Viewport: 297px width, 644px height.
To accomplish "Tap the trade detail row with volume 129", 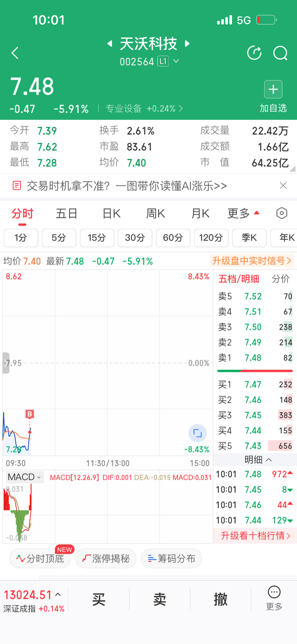I will coord(254,520).
